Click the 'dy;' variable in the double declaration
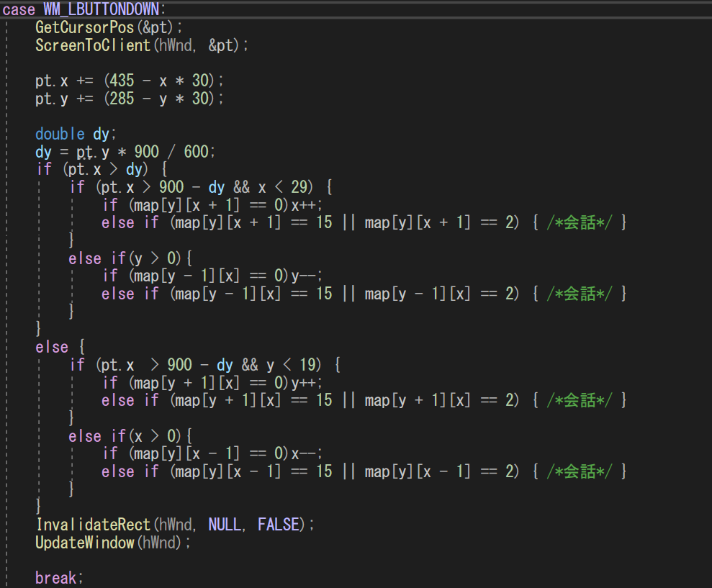Viewport: 712px width, 588px height. (104, 134)
